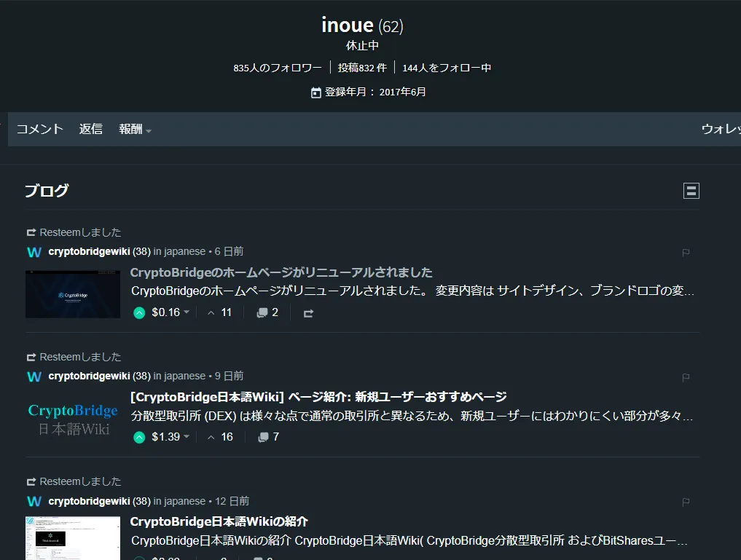Open 投稿832 件 posts link
The width and height of the screenshot is (741, 560).
362,68
